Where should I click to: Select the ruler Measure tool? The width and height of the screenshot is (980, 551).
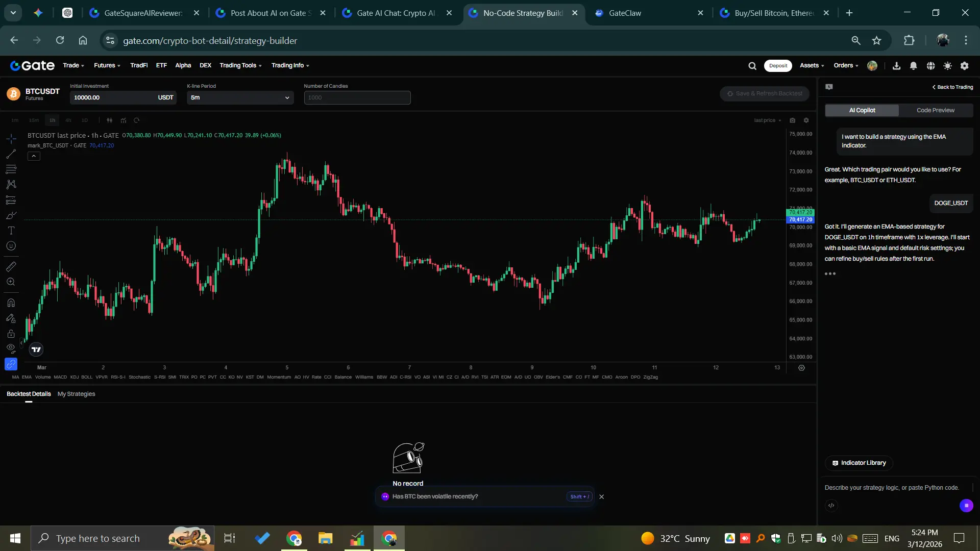(11, 266)
